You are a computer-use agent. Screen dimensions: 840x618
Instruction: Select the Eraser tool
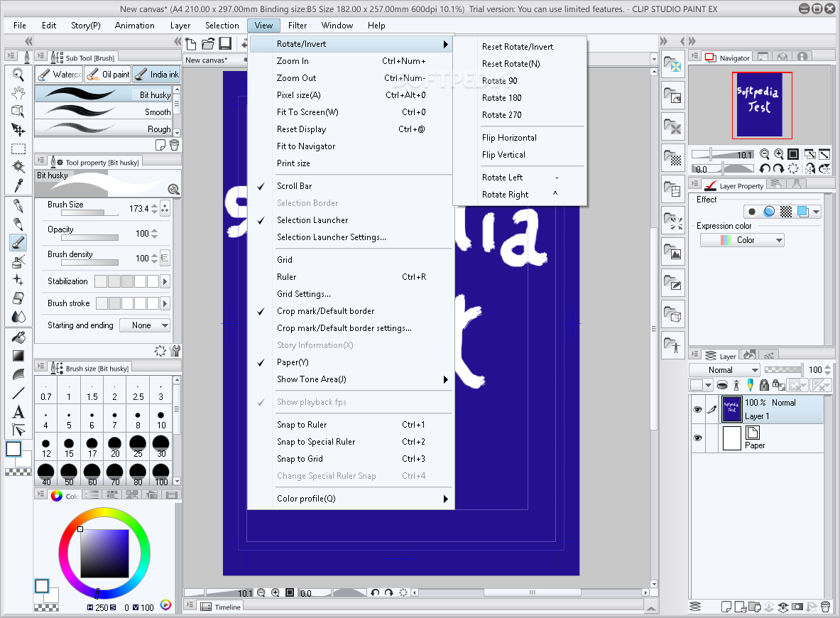[x=18, y=298]
